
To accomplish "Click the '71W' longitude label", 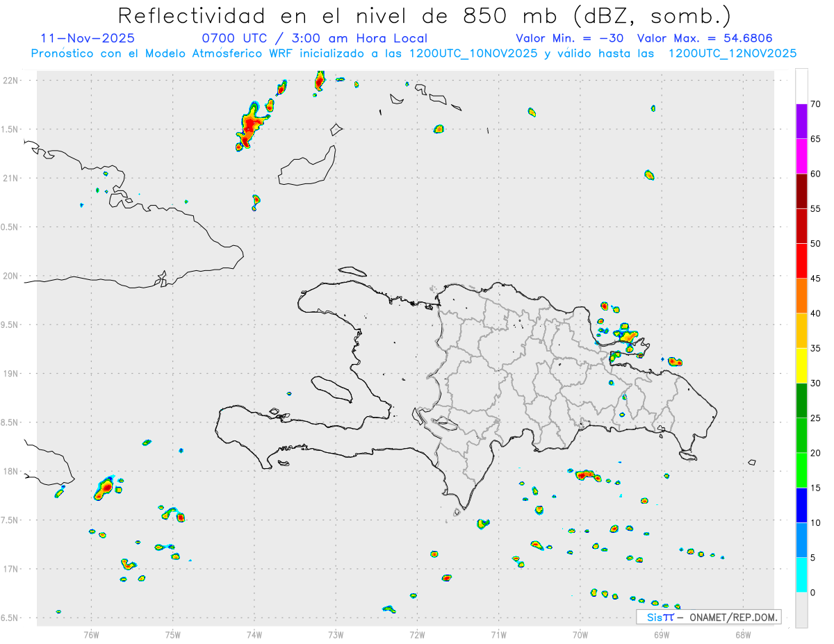I will [498, 634].
